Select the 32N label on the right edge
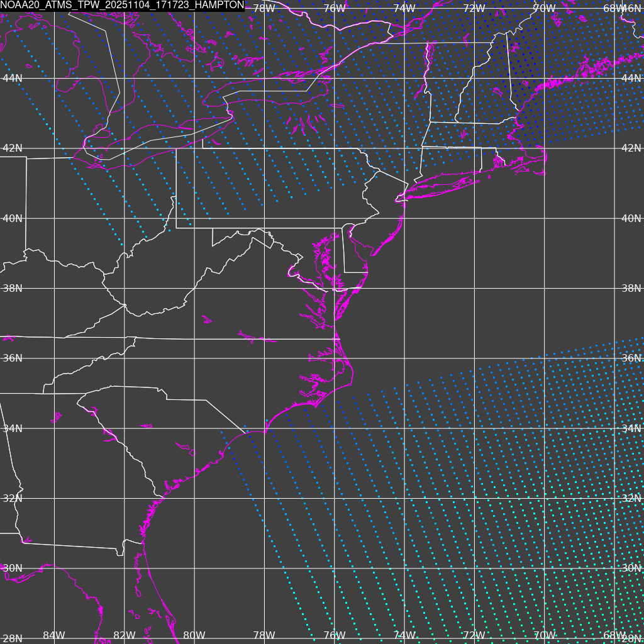 (631, 498)
